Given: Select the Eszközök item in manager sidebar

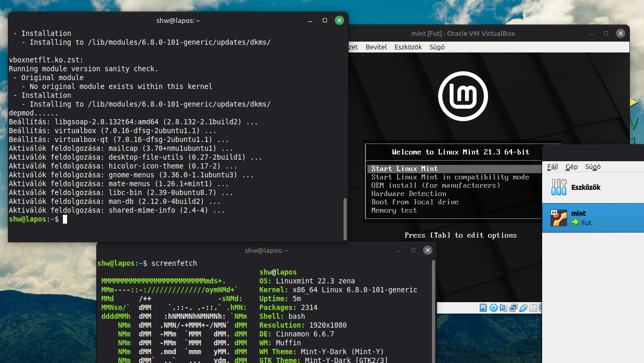Looking at the screenshot, I should coord(593,187).
